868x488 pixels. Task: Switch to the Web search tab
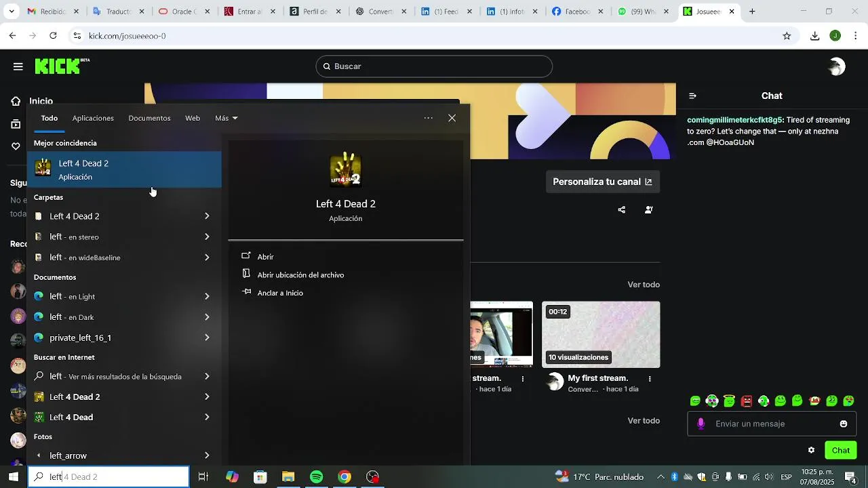tap(193, 118)
